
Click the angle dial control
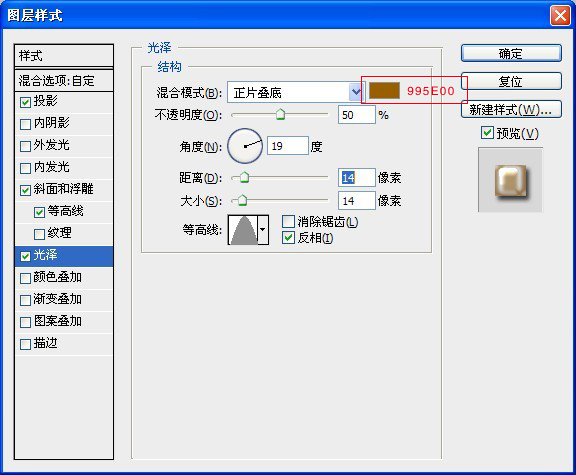click(x=245, y=146)
